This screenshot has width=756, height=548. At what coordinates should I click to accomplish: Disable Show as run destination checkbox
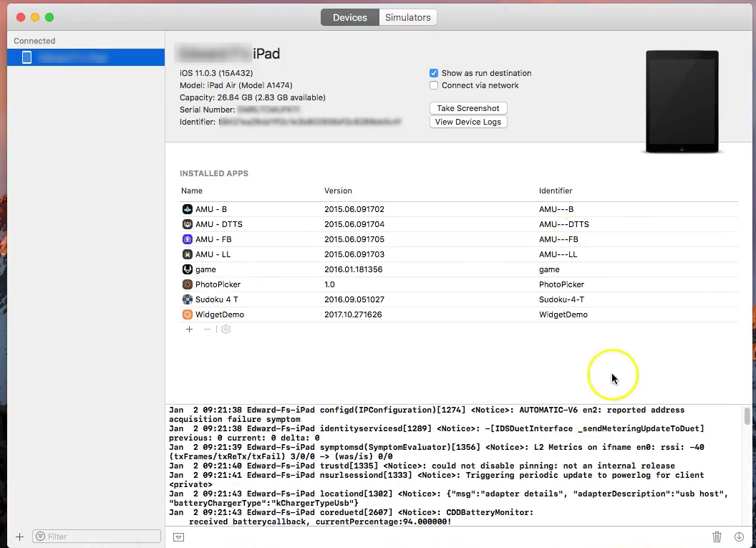[433, 73]
